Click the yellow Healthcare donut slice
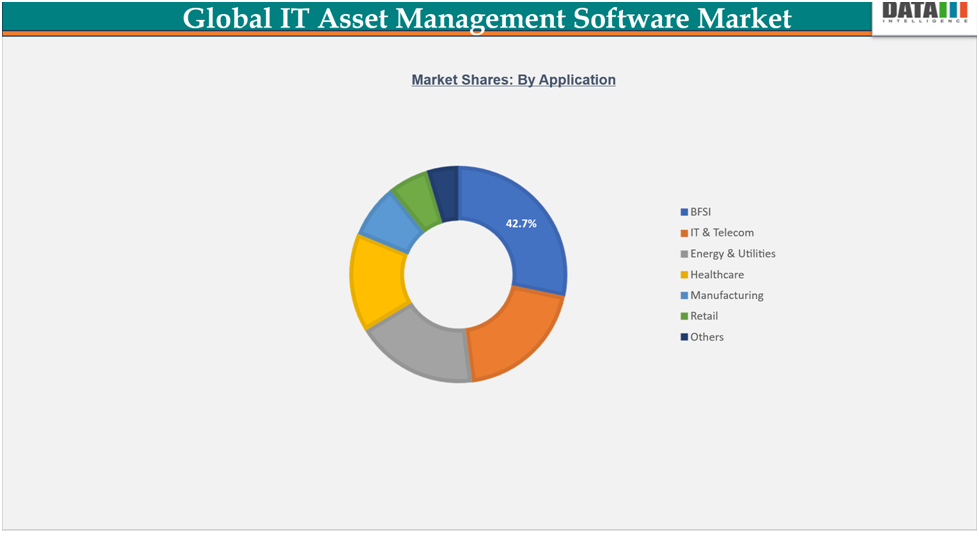979x552 pixels. coord(376,281)
